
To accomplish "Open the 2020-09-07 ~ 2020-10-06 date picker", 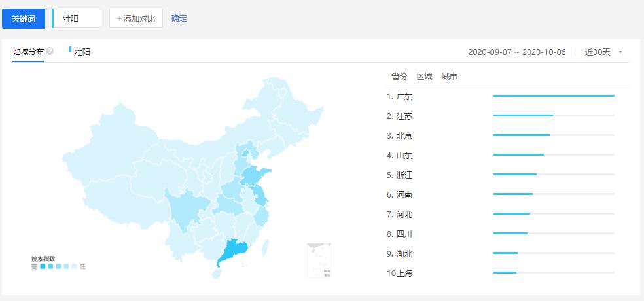I will [516, 52].
